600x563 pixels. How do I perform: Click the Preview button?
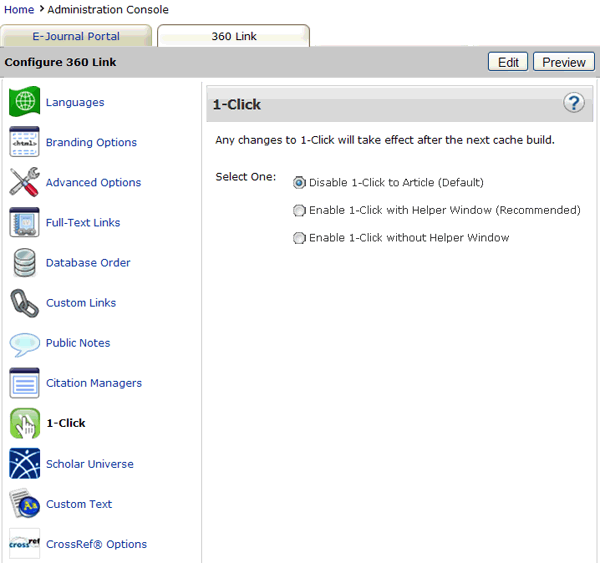coord(564,62)
